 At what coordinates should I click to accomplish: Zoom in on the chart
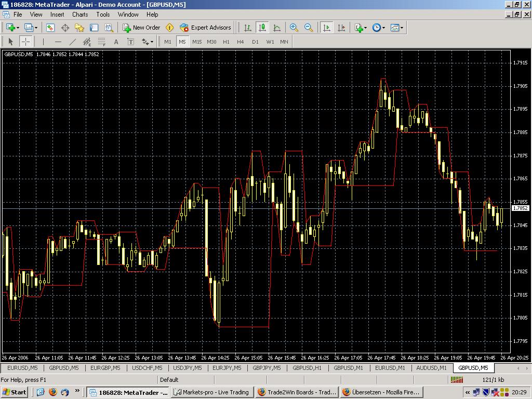[x=294, y=28]
